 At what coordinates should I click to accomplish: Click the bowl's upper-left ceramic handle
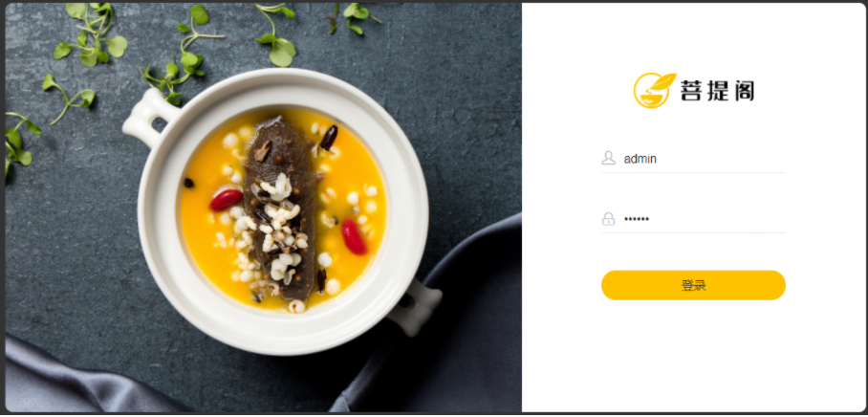(x=148, y=117)
